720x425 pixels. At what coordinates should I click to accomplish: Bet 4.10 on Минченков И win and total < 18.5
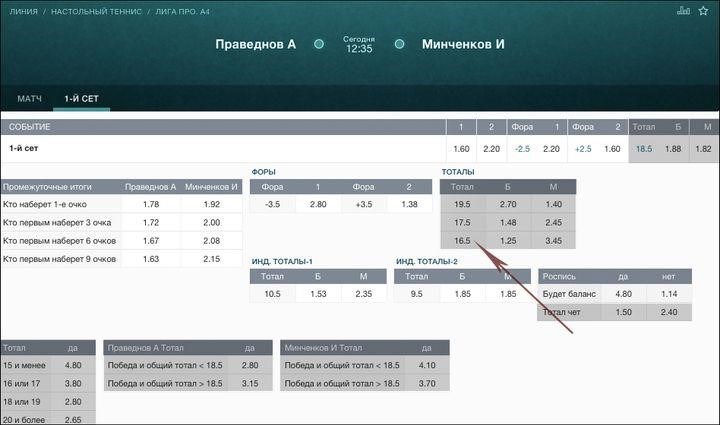pyautogui.click(x=427, y=365)
